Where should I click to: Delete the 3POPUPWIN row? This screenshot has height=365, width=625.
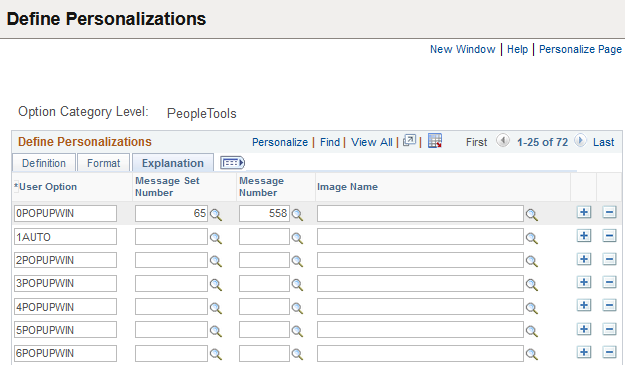[x=609, y=282]
